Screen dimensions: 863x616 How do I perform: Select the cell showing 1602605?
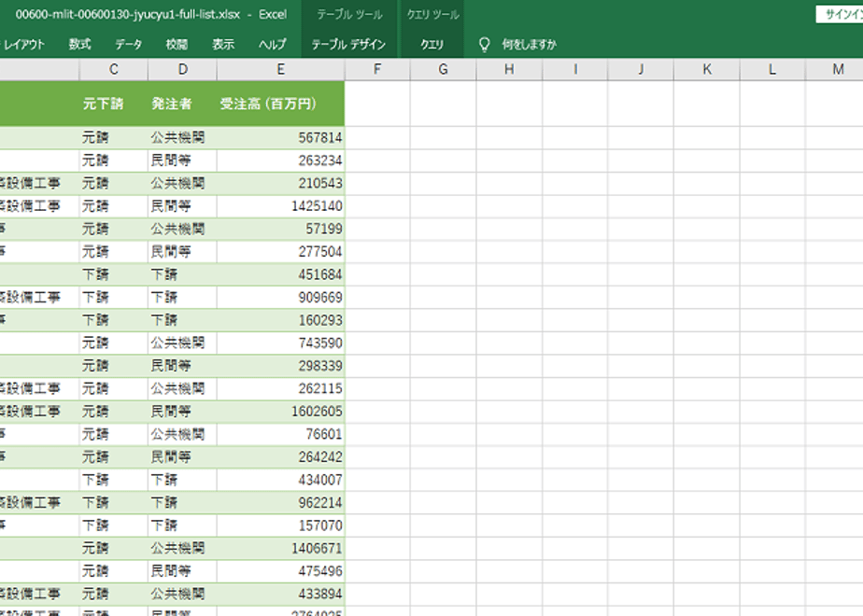(x=281, y=412)
